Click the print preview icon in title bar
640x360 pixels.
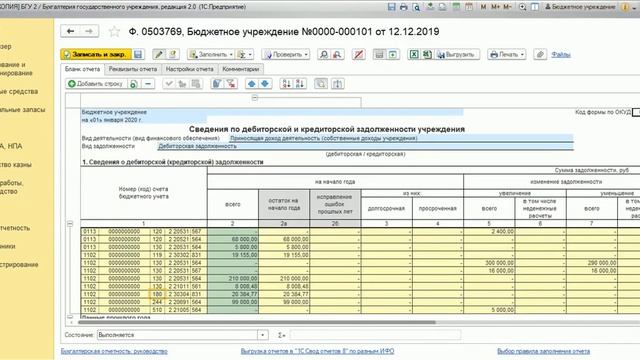tap(416, 7)
